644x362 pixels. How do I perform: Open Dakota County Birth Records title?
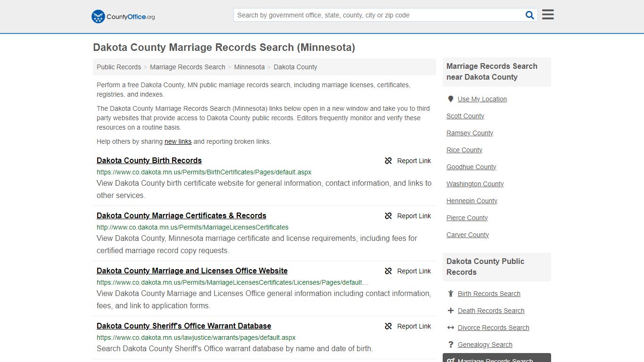tap(149, 160)
